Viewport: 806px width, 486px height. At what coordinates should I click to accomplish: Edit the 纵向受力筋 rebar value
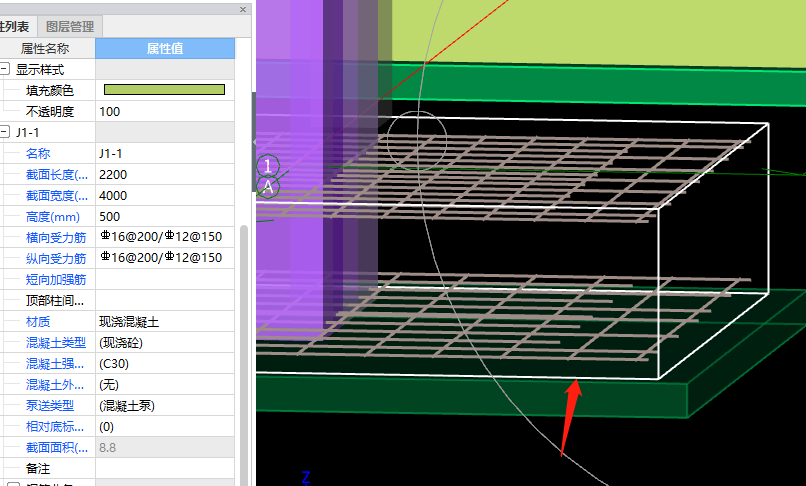point(164,258)
